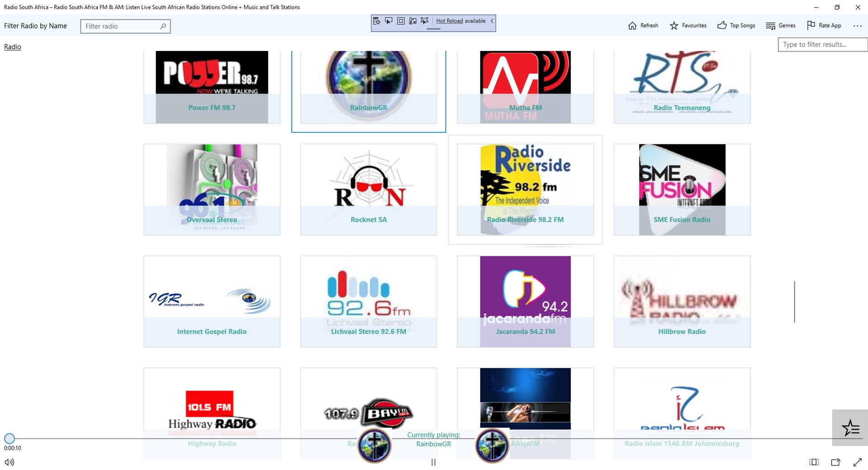This screenshot has height=470, width=868.
Task: Click Rate App in the toolbar
Action: 824,25
